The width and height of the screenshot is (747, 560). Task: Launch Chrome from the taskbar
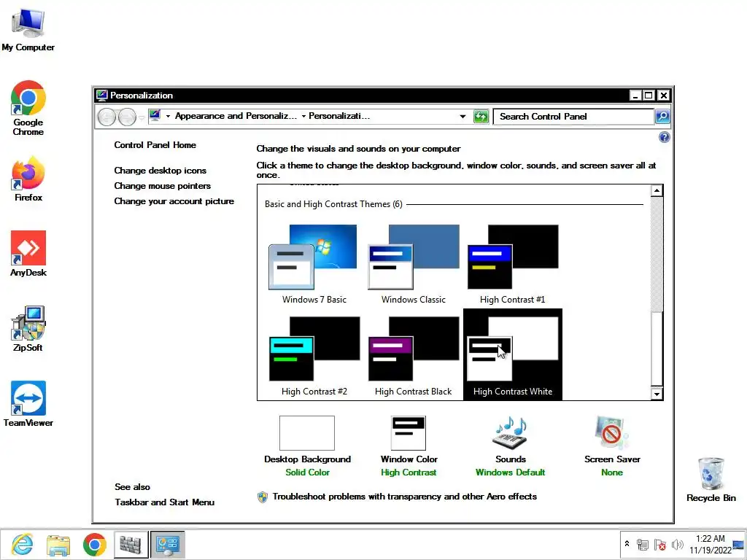(x=94, y=544)
